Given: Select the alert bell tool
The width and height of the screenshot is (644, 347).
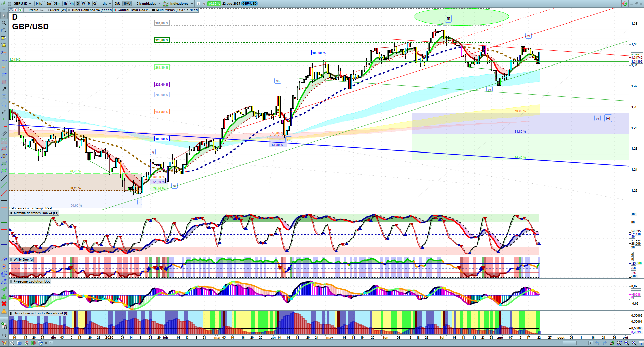Looking at the screenshot, I should pos(4,45).
